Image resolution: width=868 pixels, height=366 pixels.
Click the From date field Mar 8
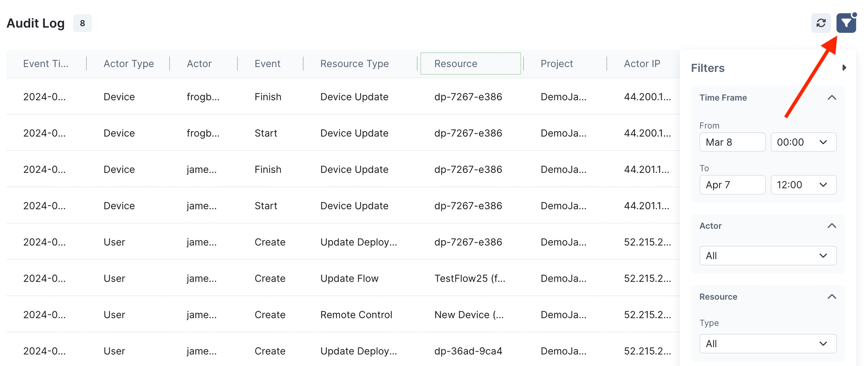[x=732, y=142]
